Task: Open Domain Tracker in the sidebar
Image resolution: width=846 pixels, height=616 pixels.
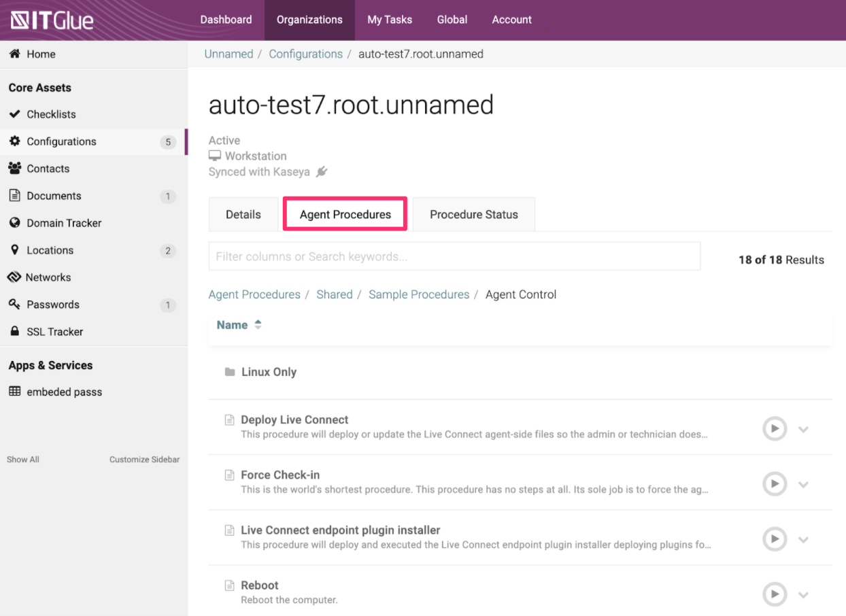Action: coord(64,223)
